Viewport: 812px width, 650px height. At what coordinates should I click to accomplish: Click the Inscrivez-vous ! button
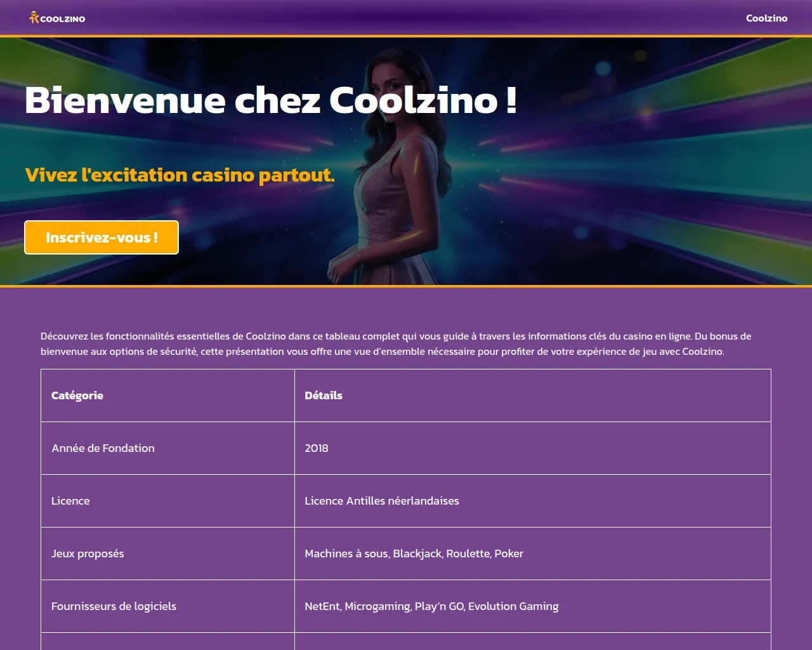click(101, 237)
